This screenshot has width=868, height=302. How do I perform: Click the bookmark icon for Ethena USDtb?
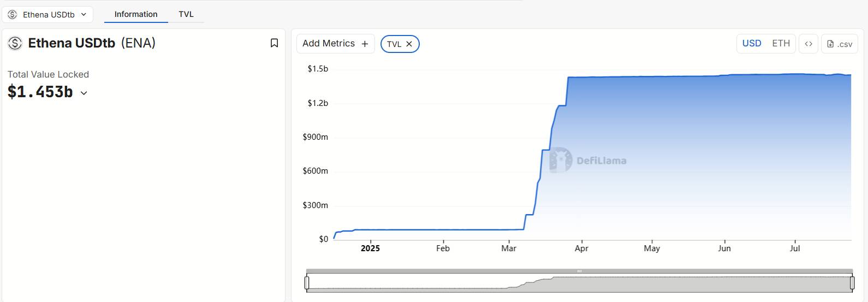click(x=274, y=43)
